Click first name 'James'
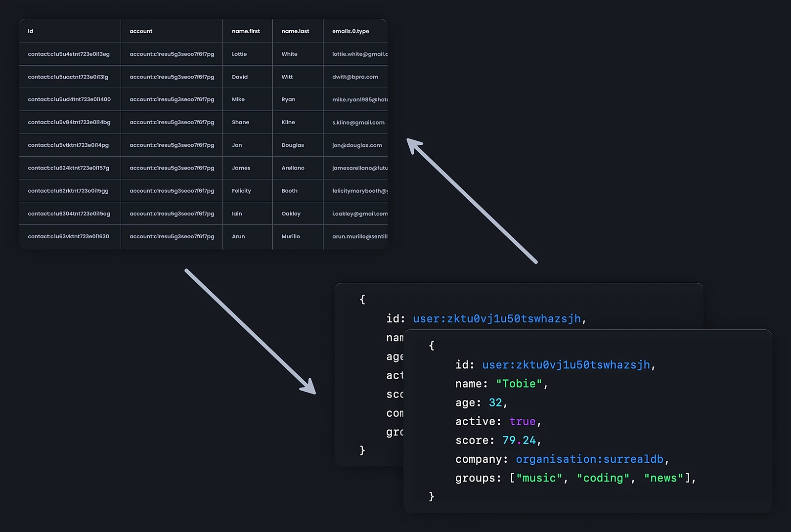The image size is (791, 532). (241, 168)
